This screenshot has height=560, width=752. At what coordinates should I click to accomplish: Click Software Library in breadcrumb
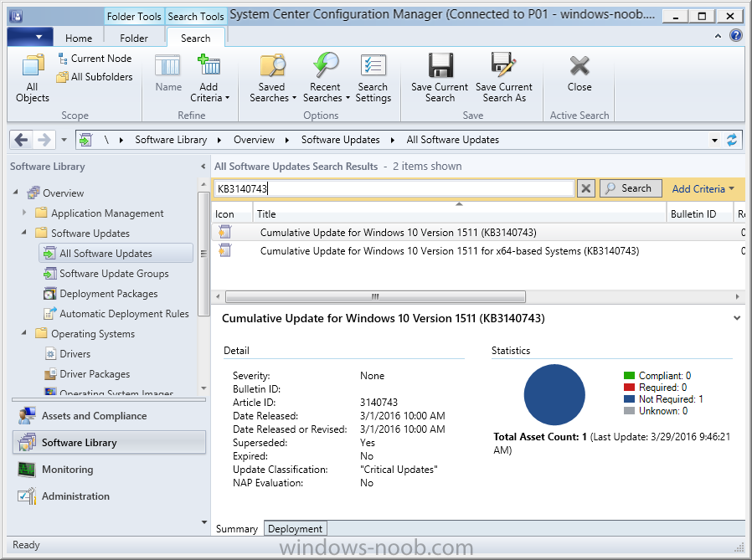coord(171,140)
